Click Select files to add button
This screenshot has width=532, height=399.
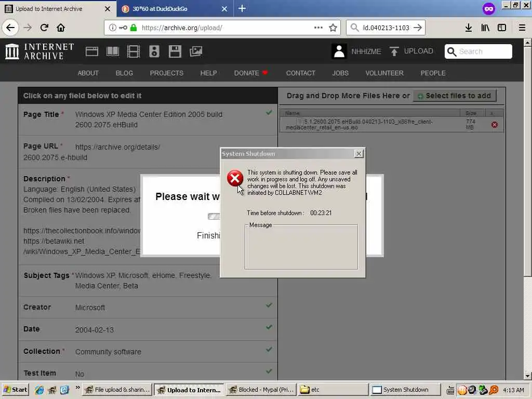click(455, 96)
